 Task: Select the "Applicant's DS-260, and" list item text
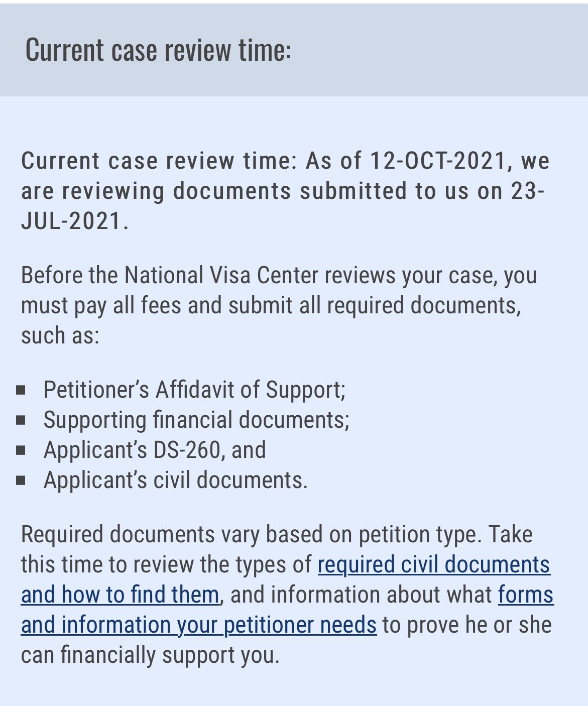click(x=155, y=450)
